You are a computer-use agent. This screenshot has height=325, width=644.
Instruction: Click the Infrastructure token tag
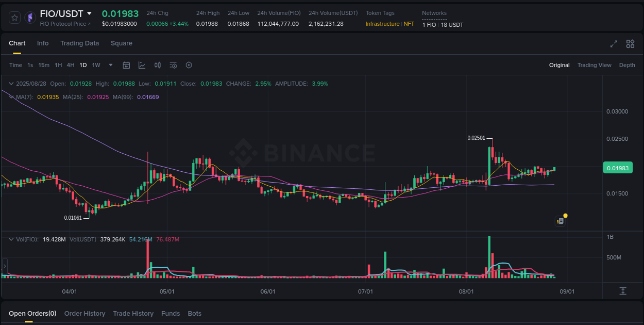pyautogui.click(x=382, y=23)
